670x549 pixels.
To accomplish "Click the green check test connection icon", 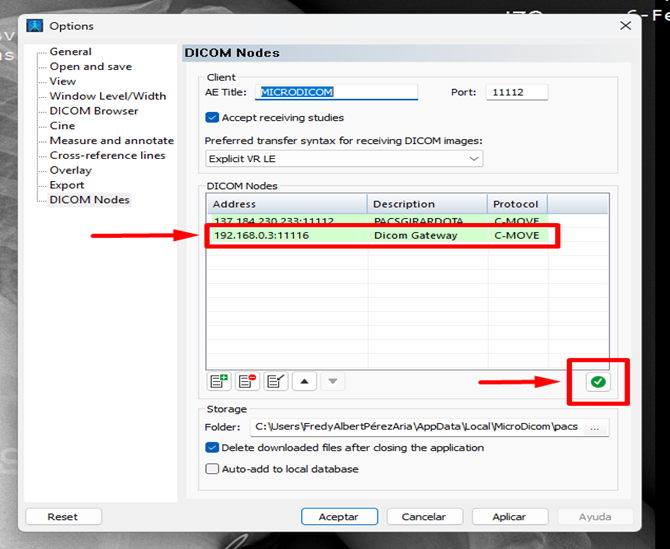I will (598, 382).
